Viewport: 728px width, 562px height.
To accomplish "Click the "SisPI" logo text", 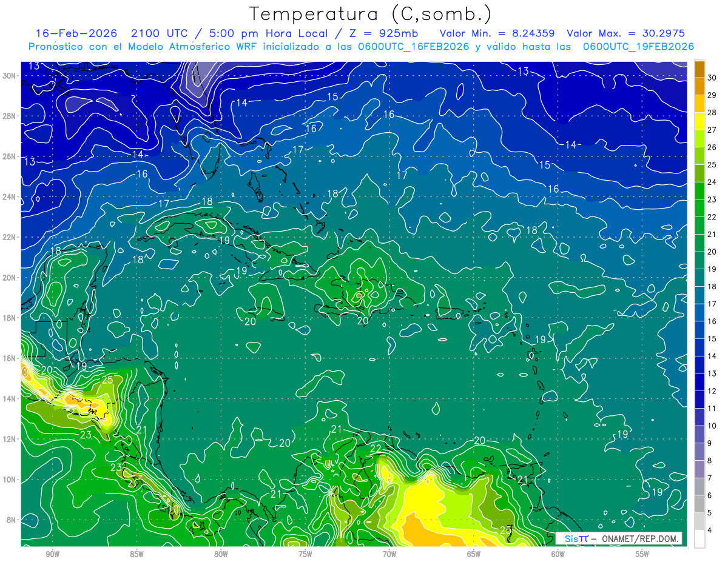I will [576, 538].
